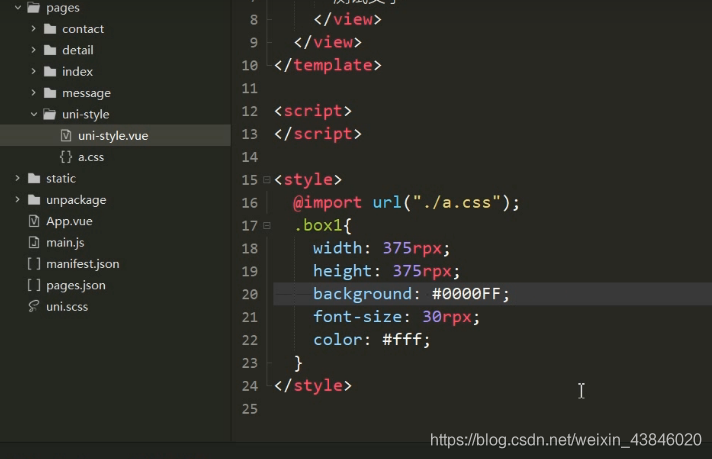Screen dimensions: 712x459
Task: Click the closing script tag on line 13
Action: tap(318, 134)
